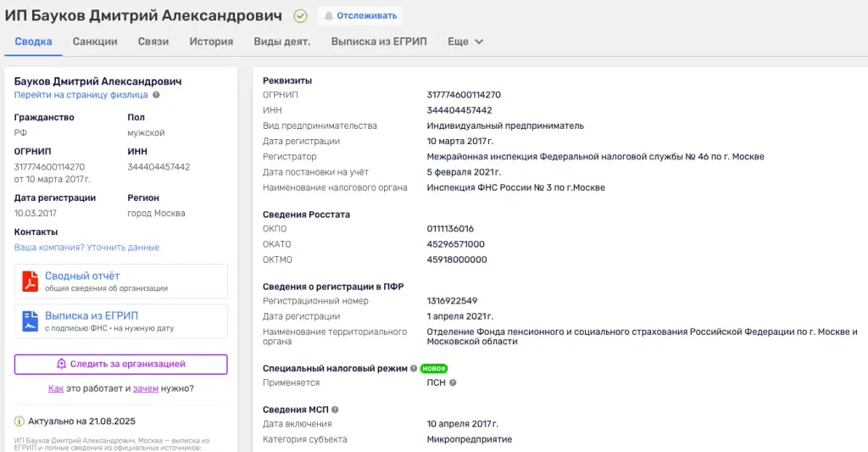Follow the Перейти на страницу физлица link
Viewport: 868px width, 452px height.
(x=81, y=95)
